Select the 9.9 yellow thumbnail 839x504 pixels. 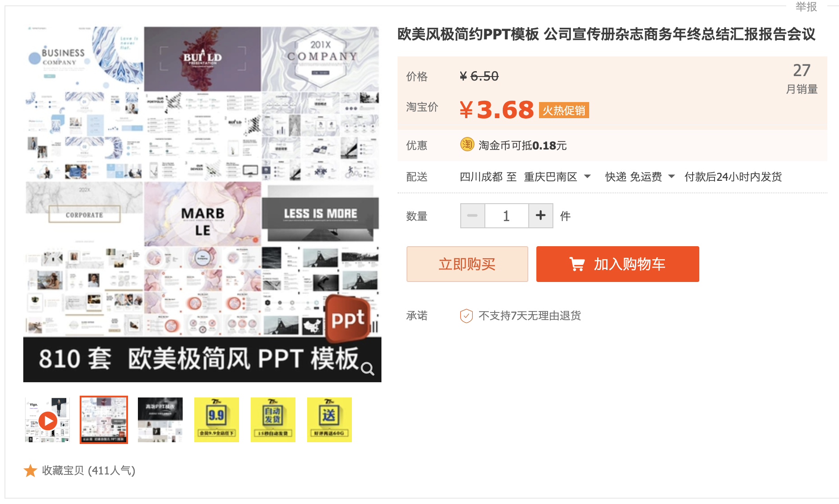pyautogui.click(x=217, y=420)
